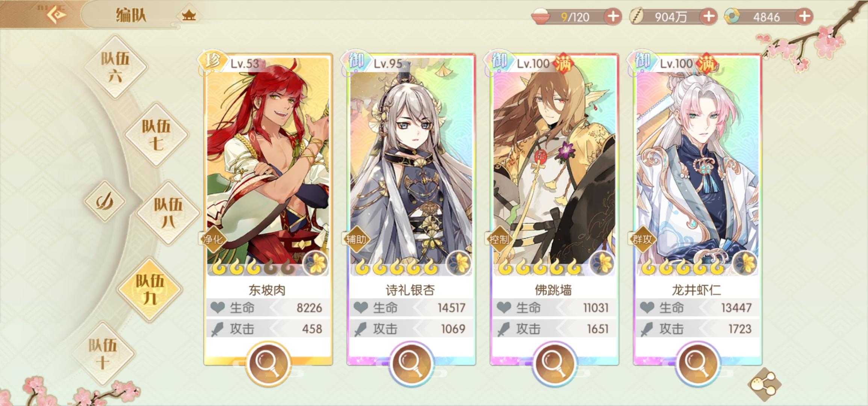
Task: Add more coins next to 904万
Action: (x=709, y=17)
